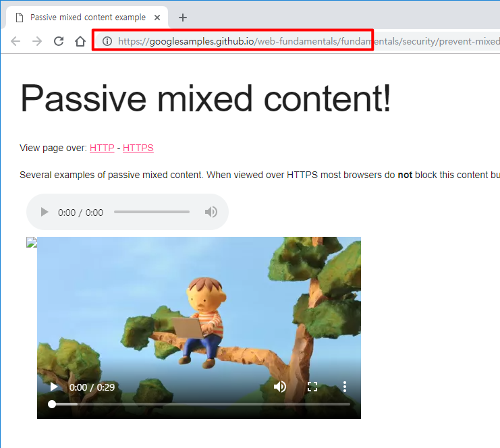The height and width of the screenshot is (448, 500).
Task: View site information icon in address bar
Action: coord(107,41)
